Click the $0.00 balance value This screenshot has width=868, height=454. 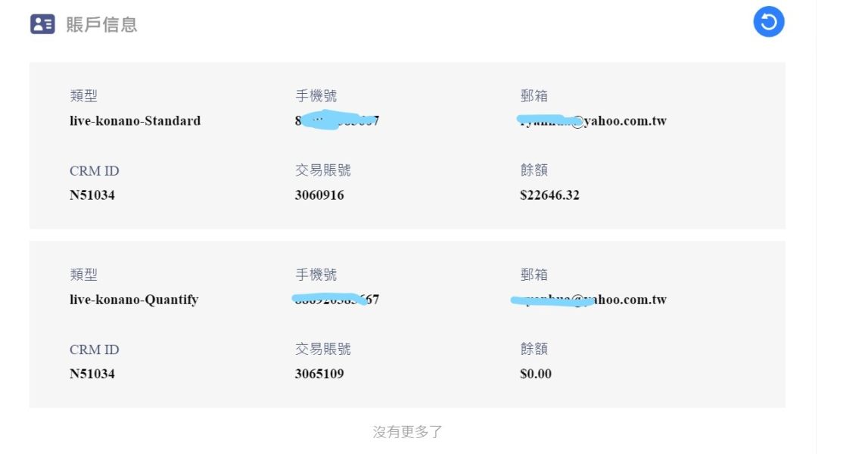pos(536,374)
